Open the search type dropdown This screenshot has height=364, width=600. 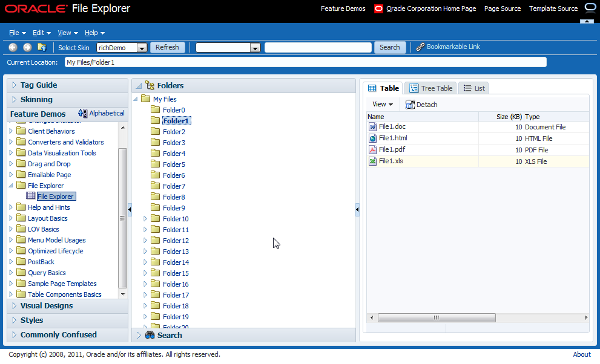click(255, 48)
